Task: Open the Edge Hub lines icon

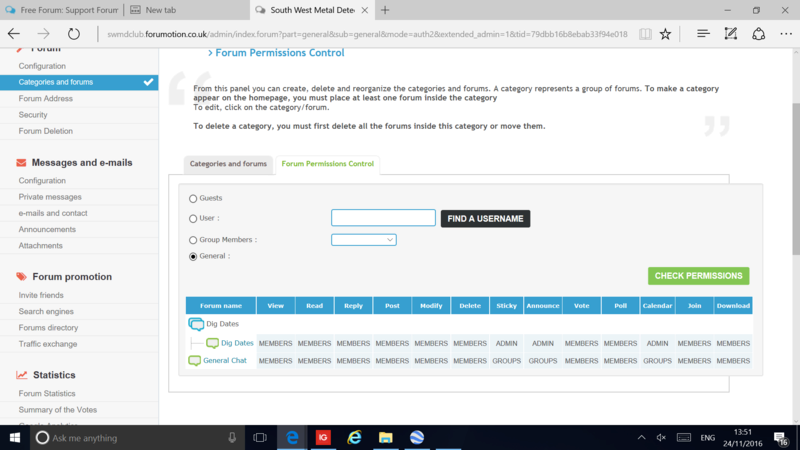Action: pyautogui.click(x=703, y=34)
